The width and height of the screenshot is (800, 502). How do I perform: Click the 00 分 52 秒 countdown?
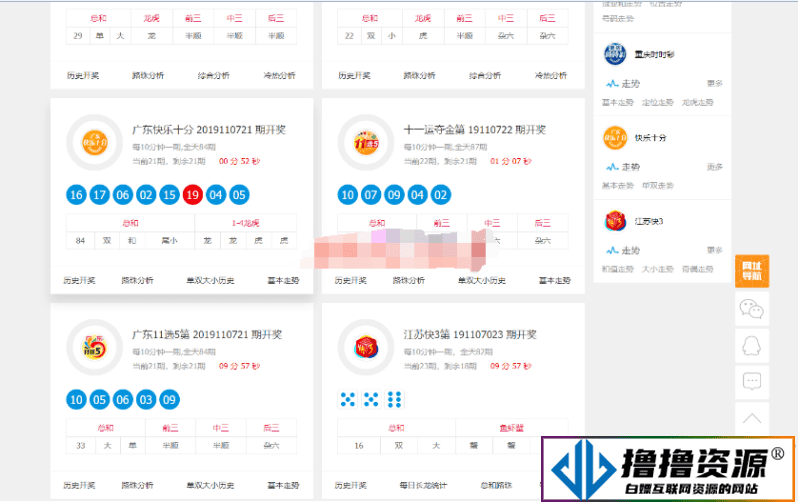point(239,161)
